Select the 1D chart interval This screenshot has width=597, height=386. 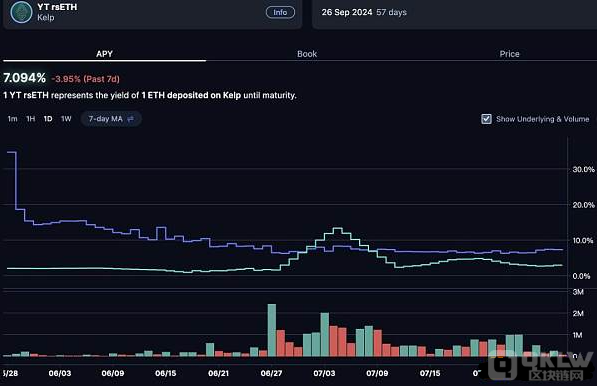[48, 119]
